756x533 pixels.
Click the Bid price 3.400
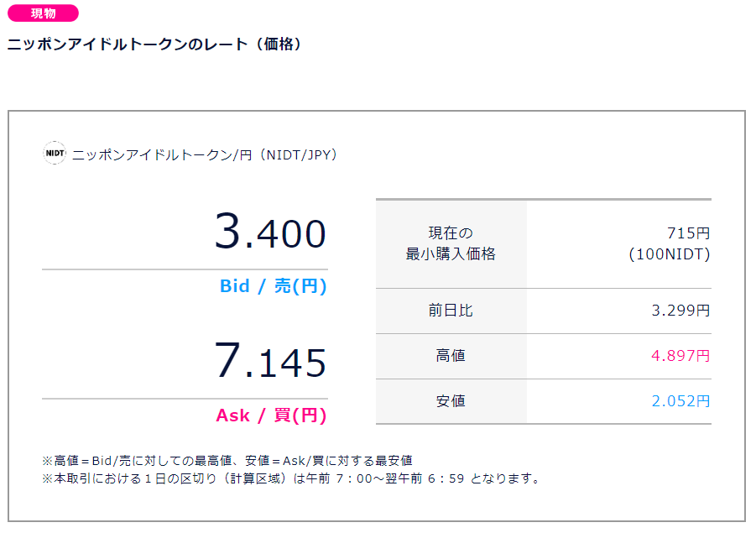click(x=270, y=232)
